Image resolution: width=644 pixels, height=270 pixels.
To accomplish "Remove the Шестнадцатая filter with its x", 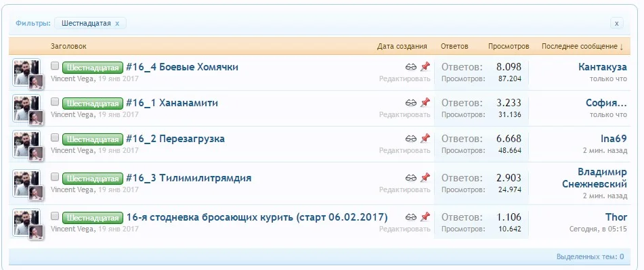I will (x=117, y=24).
